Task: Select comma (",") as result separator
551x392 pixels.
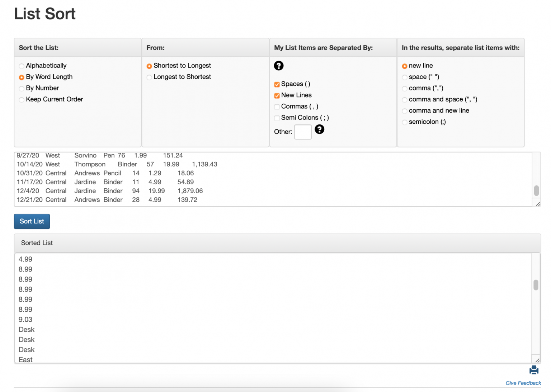Action: point(405,88)
